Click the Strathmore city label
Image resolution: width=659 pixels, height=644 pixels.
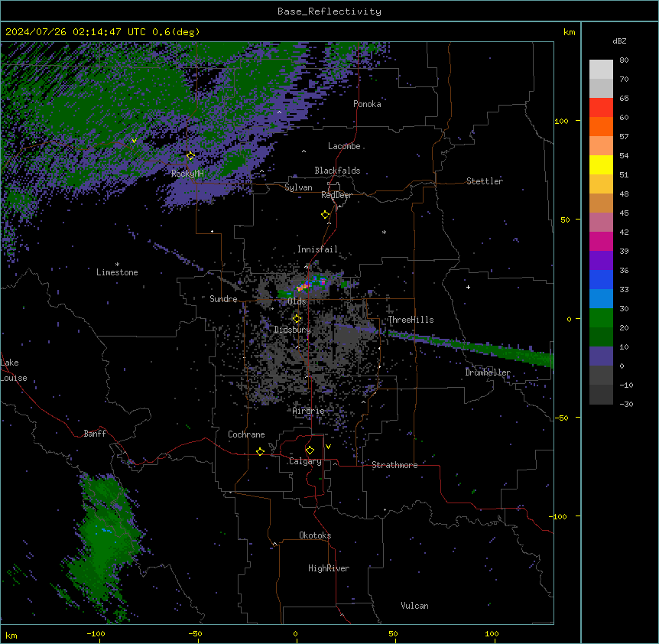coord(394,465)
